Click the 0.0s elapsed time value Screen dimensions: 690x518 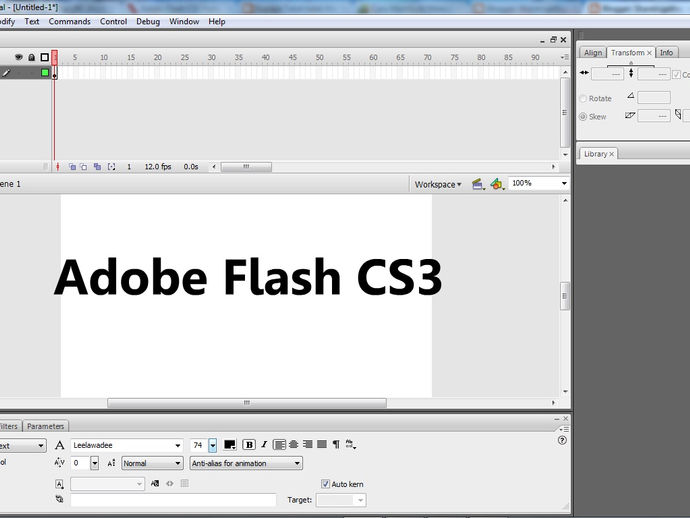[191, 167]
